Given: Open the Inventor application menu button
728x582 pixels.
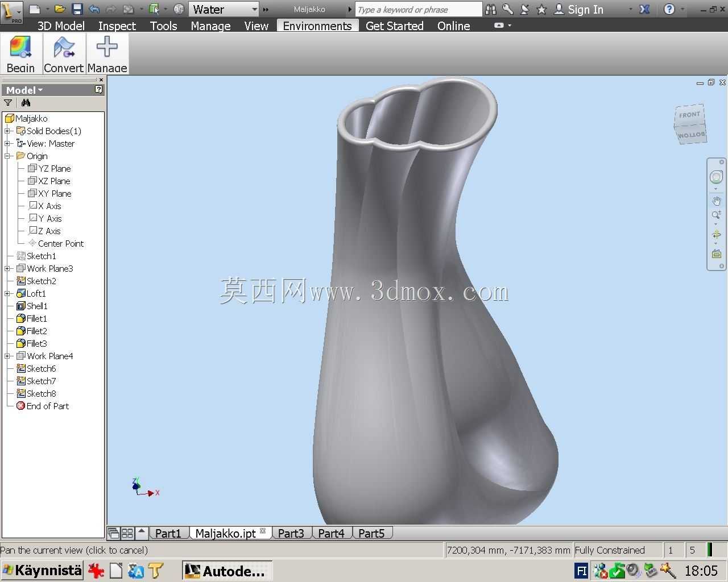Looking at the screenshot, I should tap(11, 11).
